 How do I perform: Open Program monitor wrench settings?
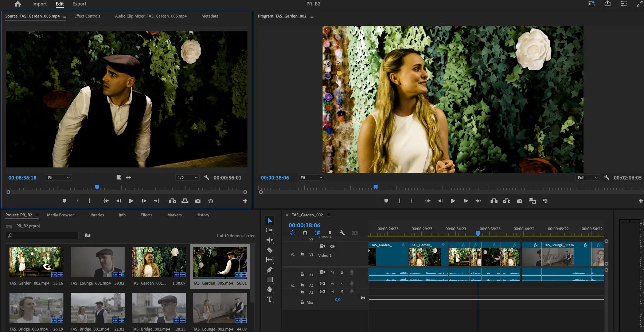click(607, 177)
